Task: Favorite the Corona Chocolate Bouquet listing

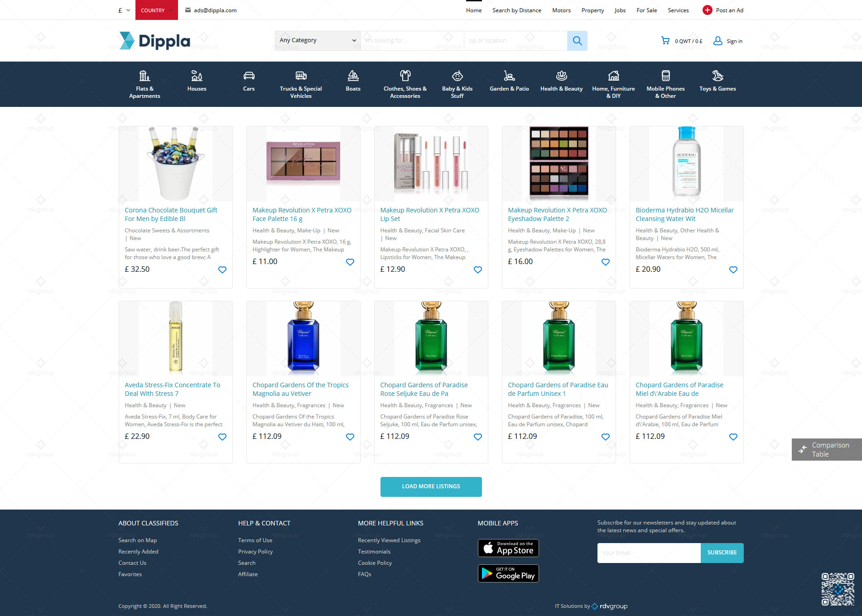Action: pos(222,269)
